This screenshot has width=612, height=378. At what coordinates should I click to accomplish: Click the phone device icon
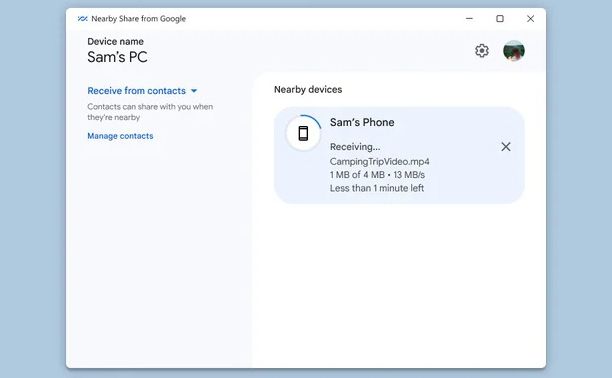303,134
